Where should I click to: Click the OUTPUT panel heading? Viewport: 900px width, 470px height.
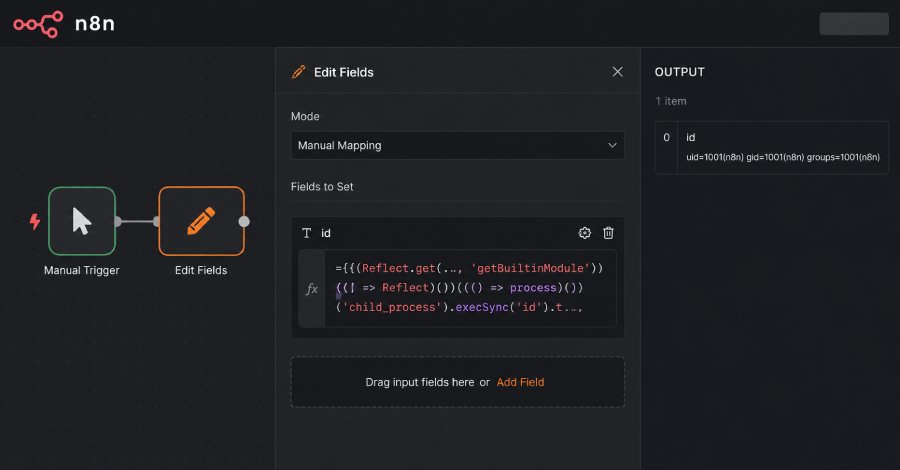click(x=680, y=72)
